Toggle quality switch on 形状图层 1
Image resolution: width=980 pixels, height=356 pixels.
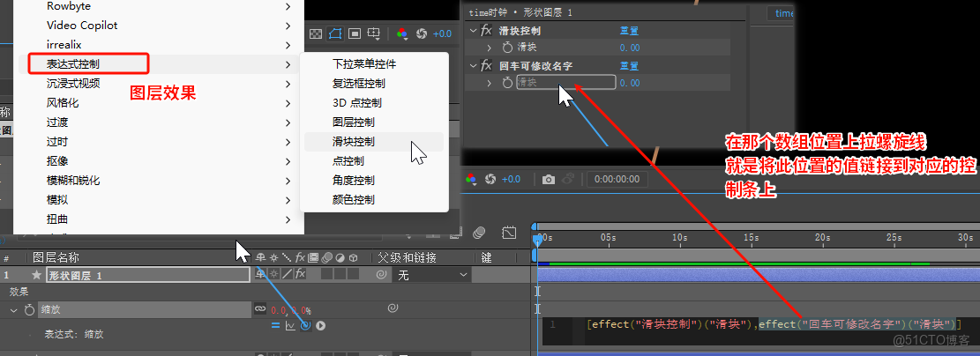point(287,274)
